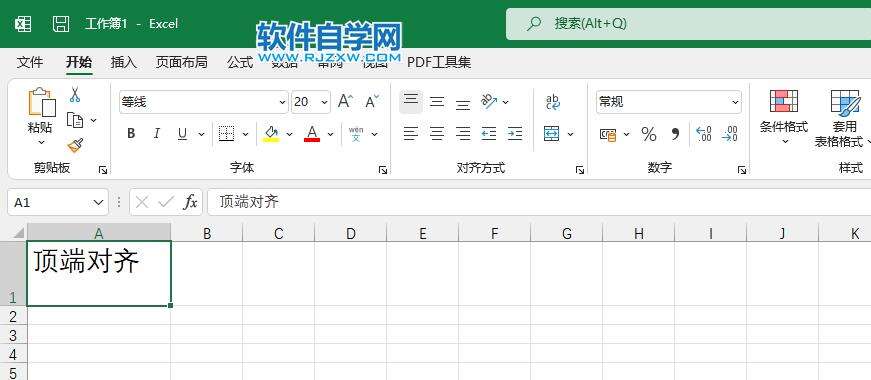Increase decimal places
Screen dimensions: 871x380
coord(704,134)
